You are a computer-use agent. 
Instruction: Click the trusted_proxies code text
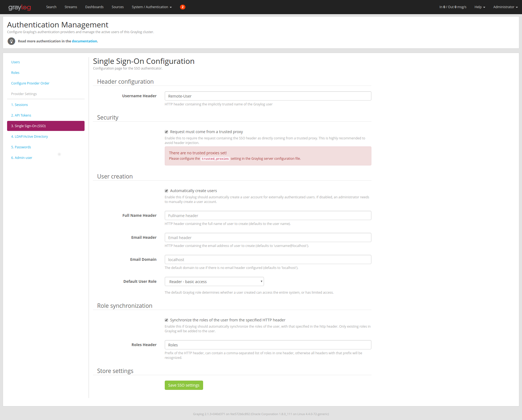(x=215, y=159)
